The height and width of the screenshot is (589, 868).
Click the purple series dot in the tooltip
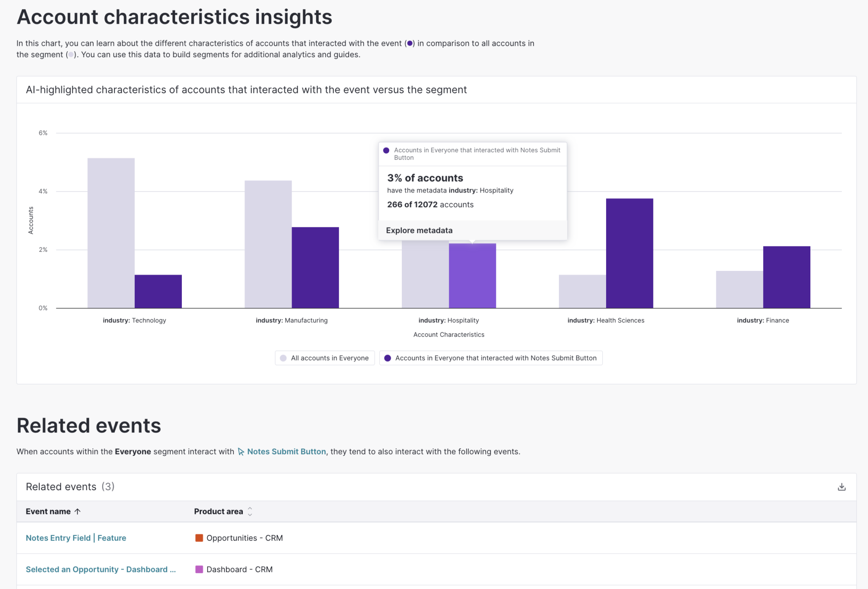pos(386,150)
